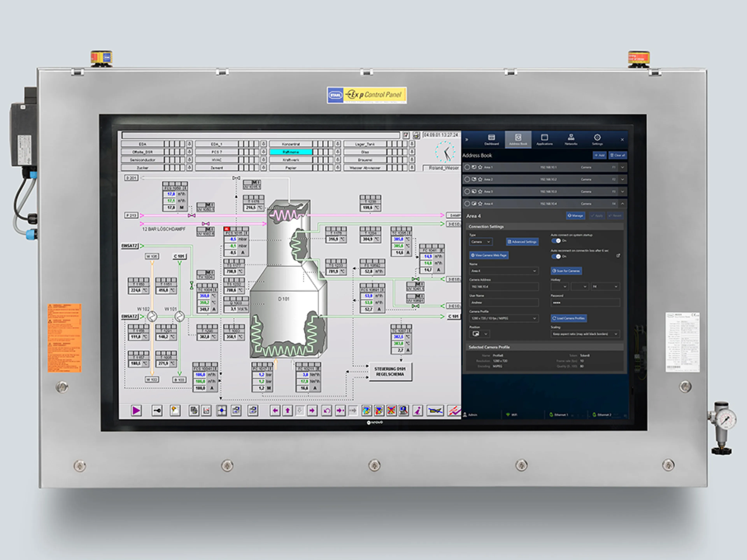Open the Camera Profile dropdown
Image resolution: width=747 pixels, height=560 pixels.
point(503,318)
